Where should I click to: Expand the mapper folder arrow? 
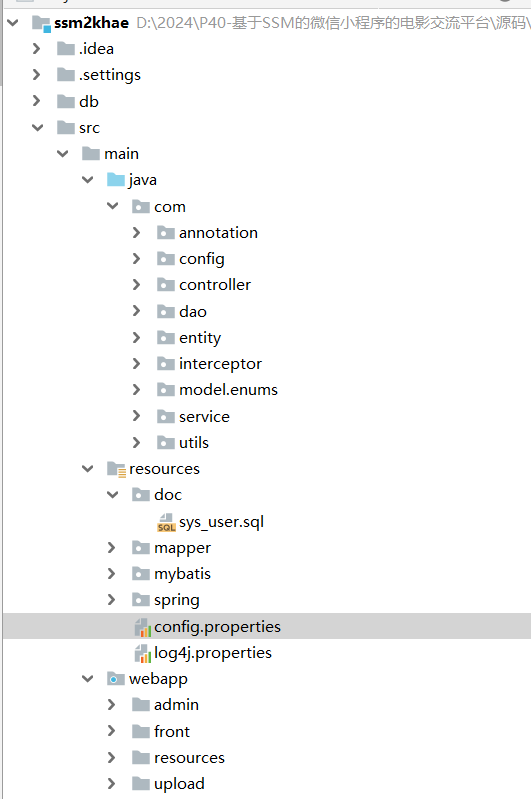point(112,547)
